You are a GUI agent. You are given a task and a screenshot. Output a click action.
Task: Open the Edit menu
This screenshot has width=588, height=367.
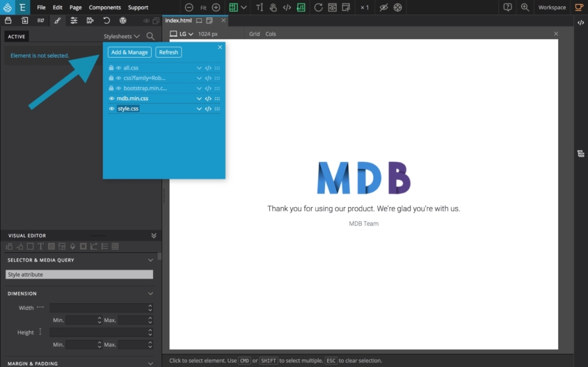pyautogui.click(x=57, y=8)
